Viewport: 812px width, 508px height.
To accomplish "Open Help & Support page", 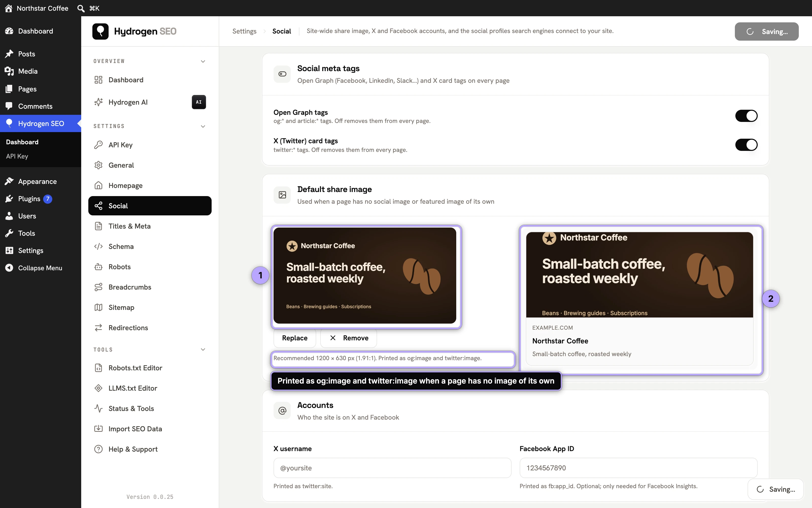I will [150, 449].
